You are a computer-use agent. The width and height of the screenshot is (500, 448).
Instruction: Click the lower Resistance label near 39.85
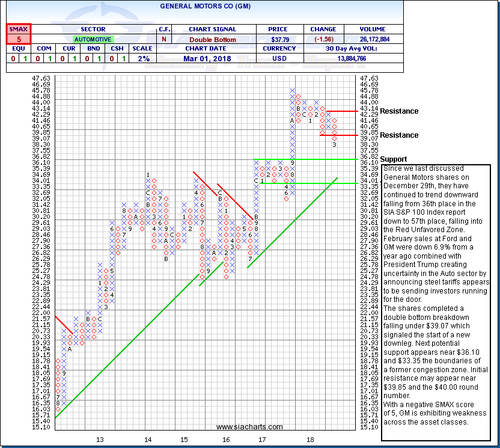point(399,135)
